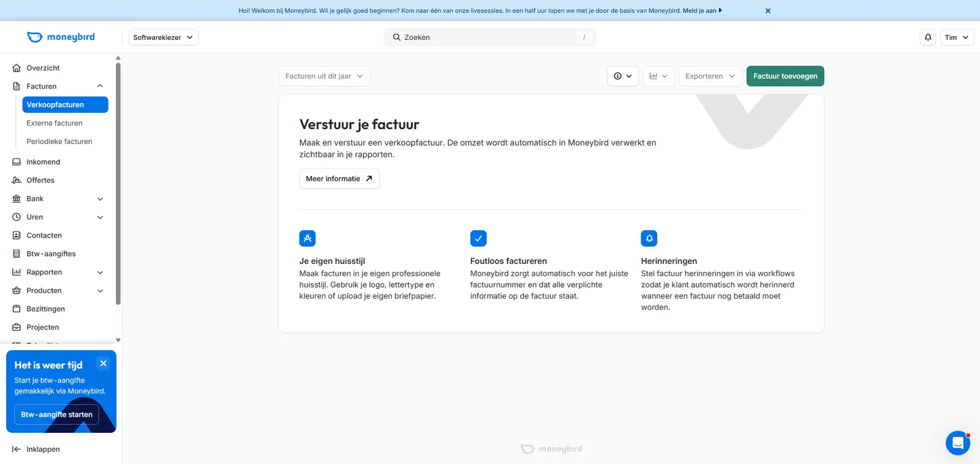Open the Offertes page
The width and height of the screenshot is (980, 464).
pyautogui.click(x=40, y=180)
